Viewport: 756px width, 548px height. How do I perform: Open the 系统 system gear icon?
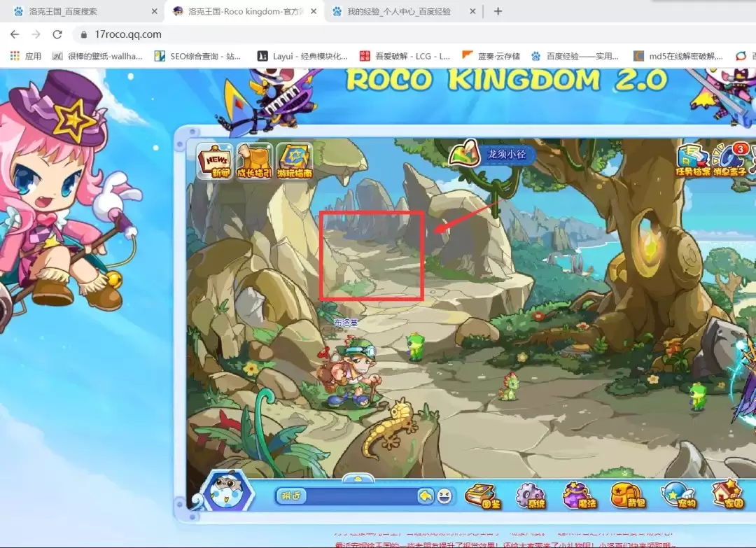[x=530, y=496]
